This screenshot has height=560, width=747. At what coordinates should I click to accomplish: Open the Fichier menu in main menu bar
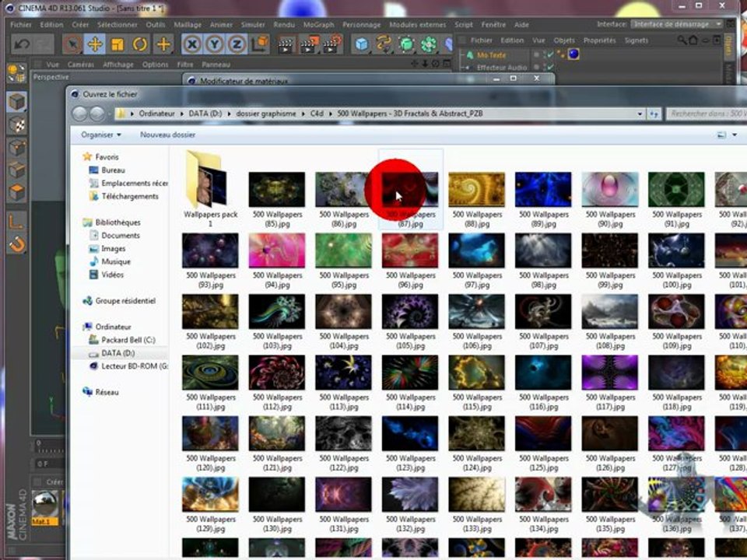pos(21,25)
